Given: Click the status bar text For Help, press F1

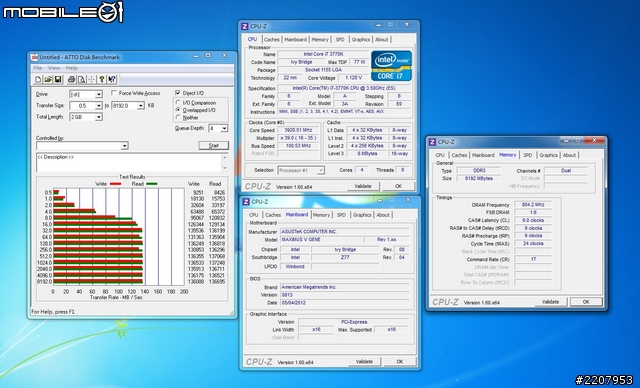Looking at the screenshot, I should [53, 312].
